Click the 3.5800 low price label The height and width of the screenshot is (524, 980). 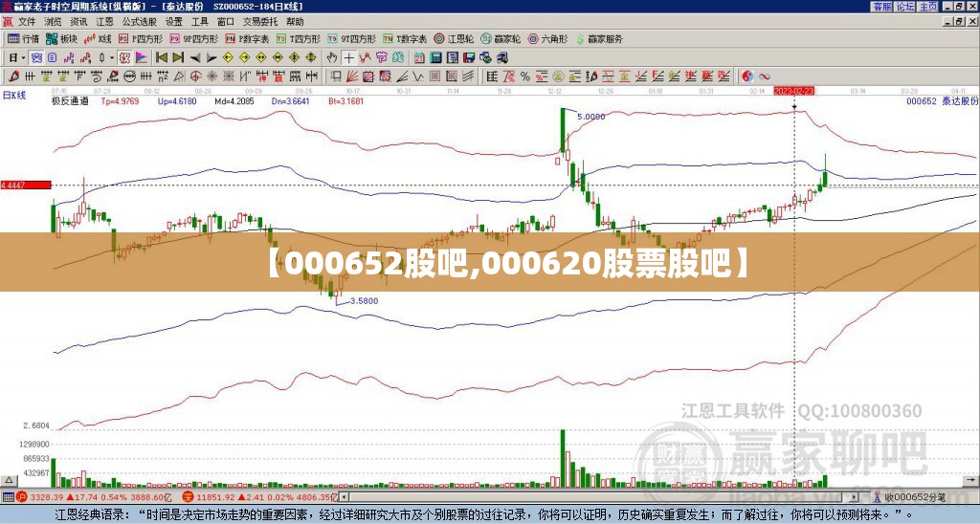(x=364, y=300)
